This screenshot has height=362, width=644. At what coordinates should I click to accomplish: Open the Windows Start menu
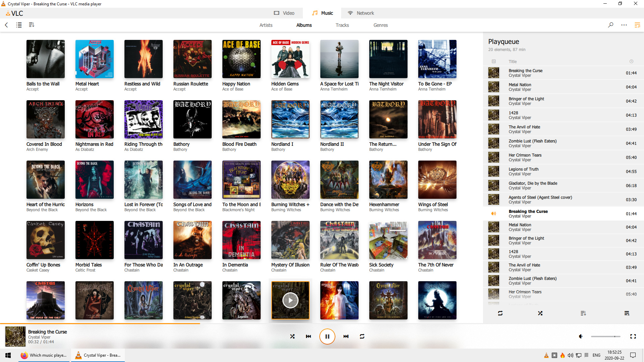point(8,355)
